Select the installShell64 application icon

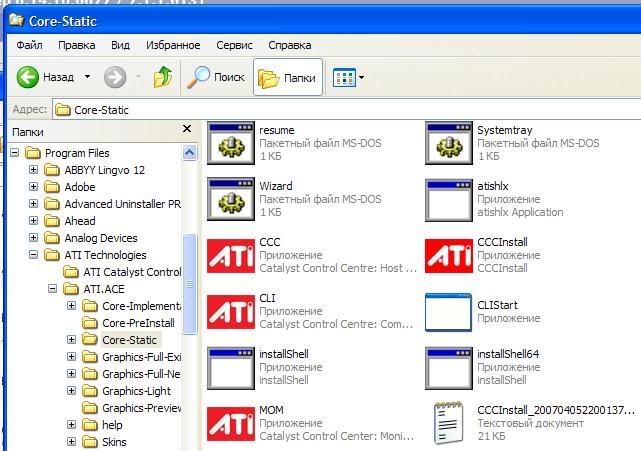click(449, 368)
